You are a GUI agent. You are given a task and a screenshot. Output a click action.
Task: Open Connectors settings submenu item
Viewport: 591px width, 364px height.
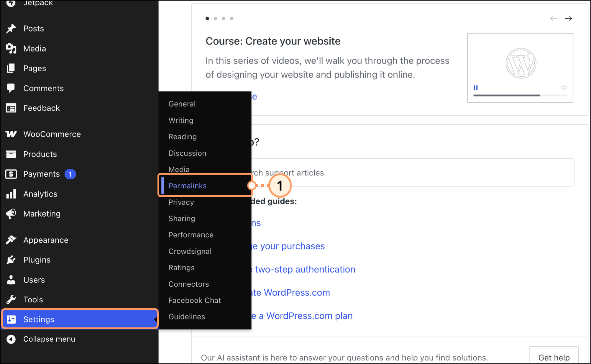coord(188,284)
